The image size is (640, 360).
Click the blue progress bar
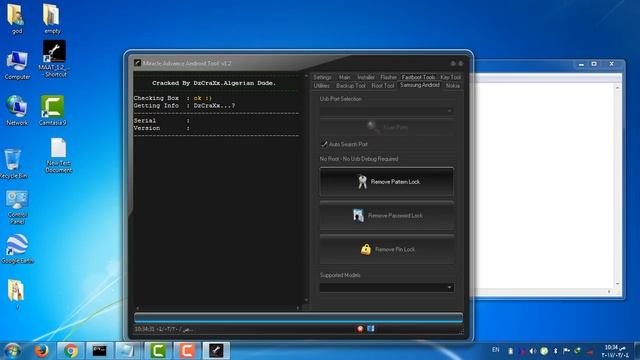click(x=298, y=318)
